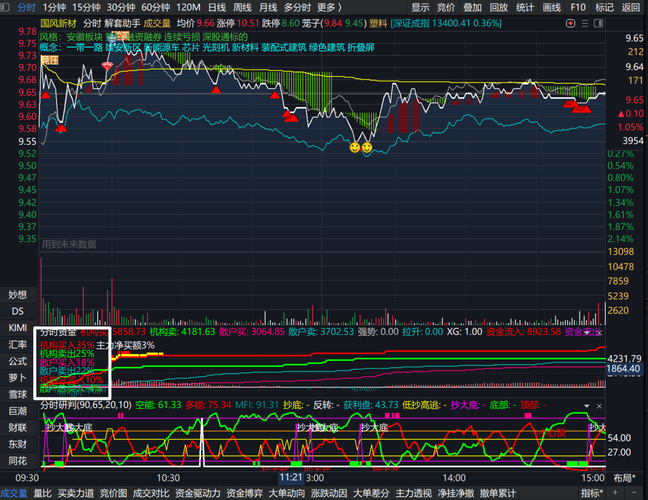Open the 东财 sidebar item
This screenshot has height=500, width=648.
click(x=18, y=444)
